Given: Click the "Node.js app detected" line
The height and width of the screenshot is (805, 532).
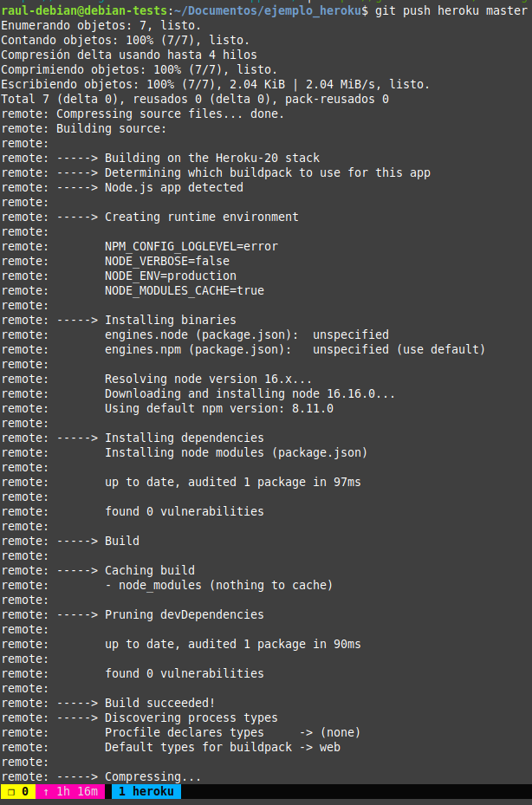Looking at the screenshot, I should point(173,187).
